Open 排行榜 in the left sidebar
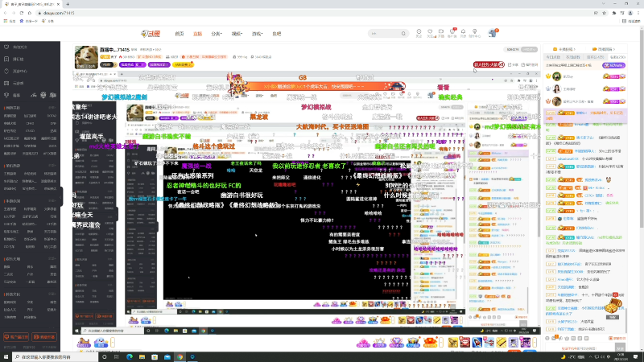The width and height of the screenshot is (644, 362). tap(18, 59)
